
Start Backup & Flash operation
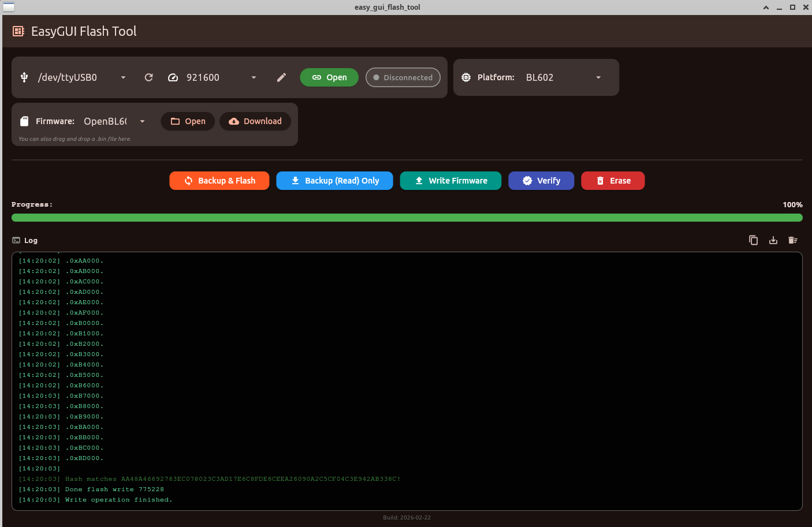click(x=219, y=181)
